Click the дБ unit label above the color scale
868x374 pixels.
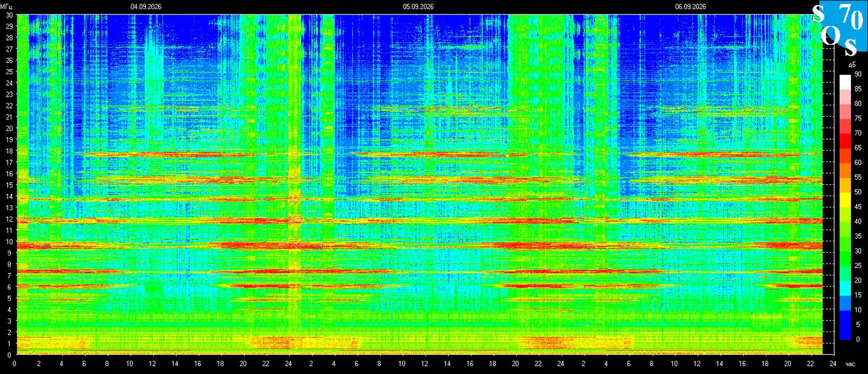(x=851, y=65)
